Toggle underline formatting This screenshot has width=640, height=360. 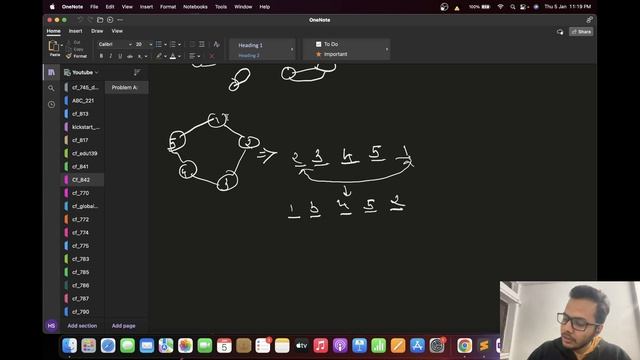120,56
